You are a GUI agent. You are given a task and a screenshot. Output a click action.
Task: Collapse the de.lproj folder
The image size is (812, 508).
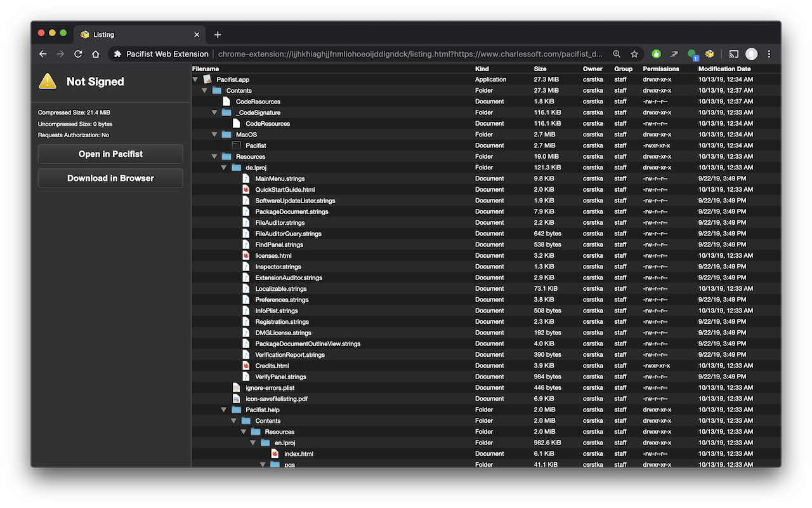pyautogui.click(x=224, y=167)
